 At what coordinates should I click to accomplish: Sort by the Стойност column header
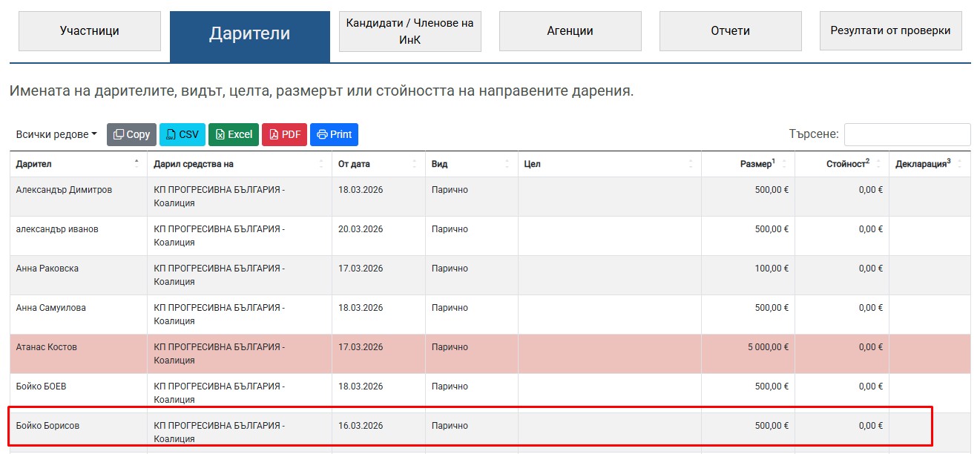[x=841, y=164]
